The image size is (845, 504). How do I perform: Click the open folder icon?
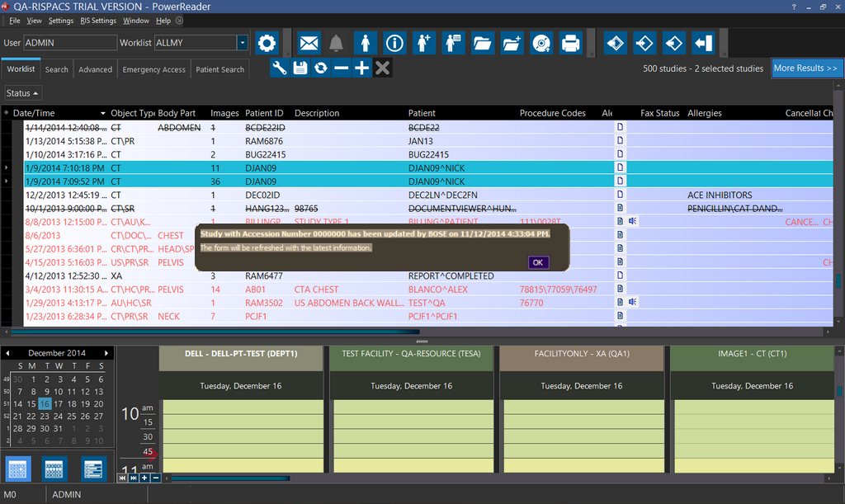[x=482, y=43]
